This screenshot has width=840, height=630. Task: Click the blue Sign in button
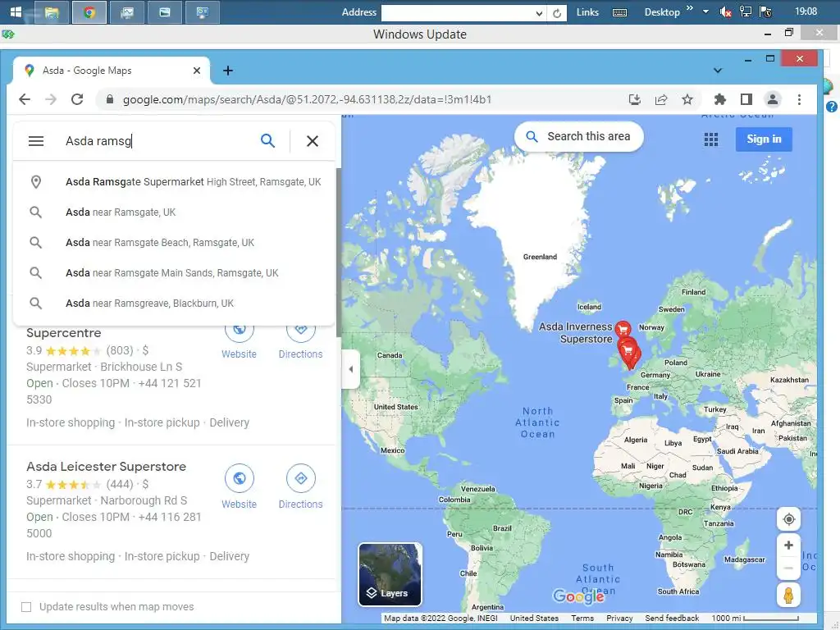coord(764,139)
